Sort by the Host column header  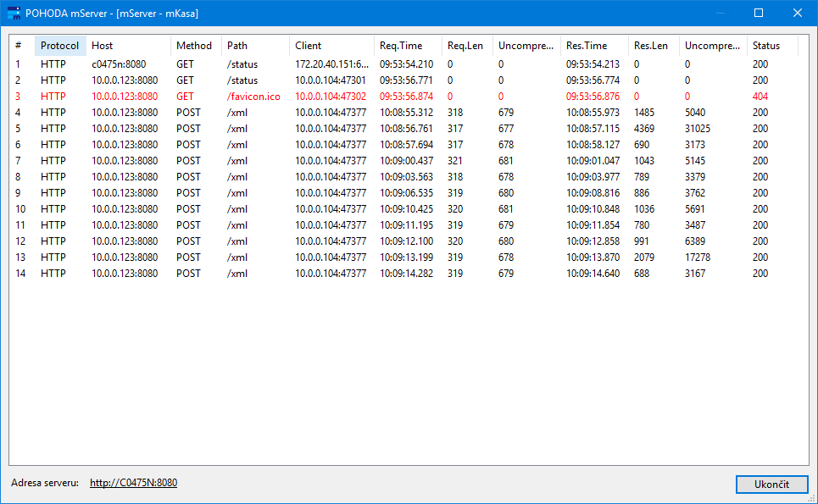128,46
